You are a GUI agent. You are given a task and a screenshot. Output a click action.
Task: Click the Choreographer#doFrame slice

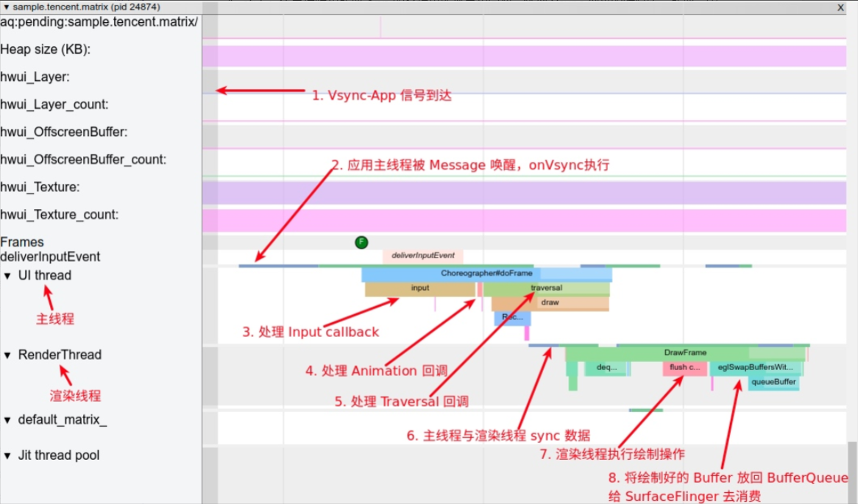point(487,272)
